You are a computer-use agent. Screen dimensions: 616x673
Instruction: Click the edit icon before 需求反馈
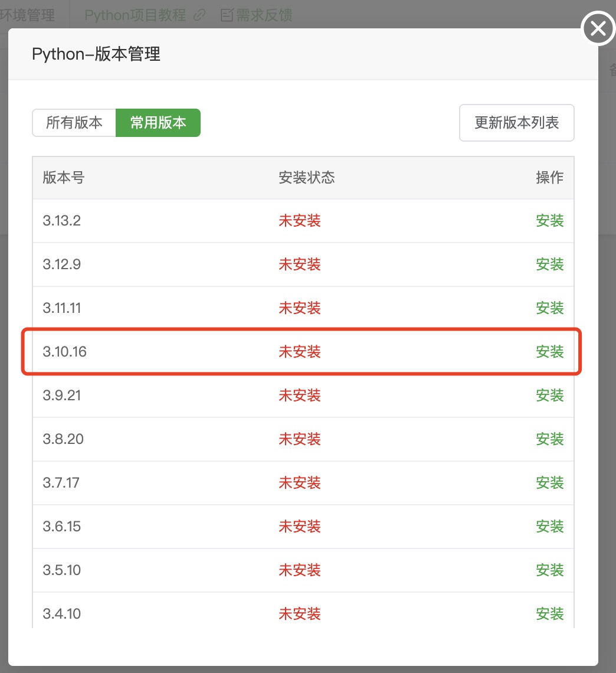coord(227,16)
